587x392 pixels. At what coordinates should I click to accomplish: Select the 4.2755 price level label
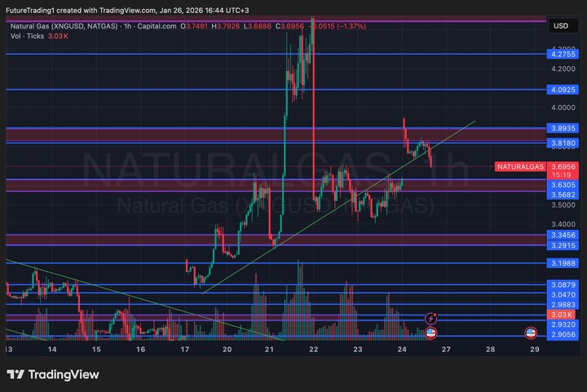point(564,55)
